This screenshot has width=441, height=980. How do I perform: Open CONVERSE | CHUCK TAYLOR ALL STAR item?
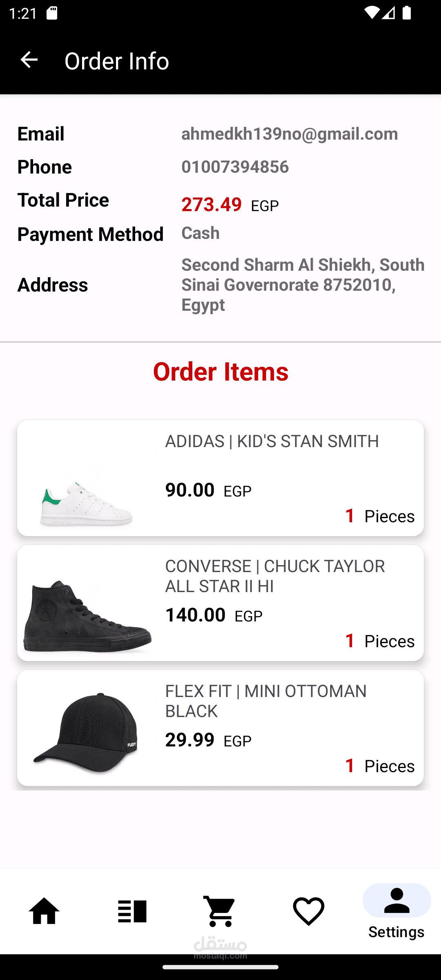coord(275,576)
